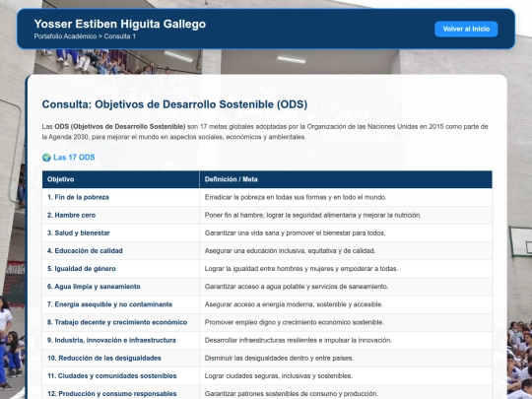Click definition Garantizar acceso a agua potable
532x399 pixels.
coord(346,287)
